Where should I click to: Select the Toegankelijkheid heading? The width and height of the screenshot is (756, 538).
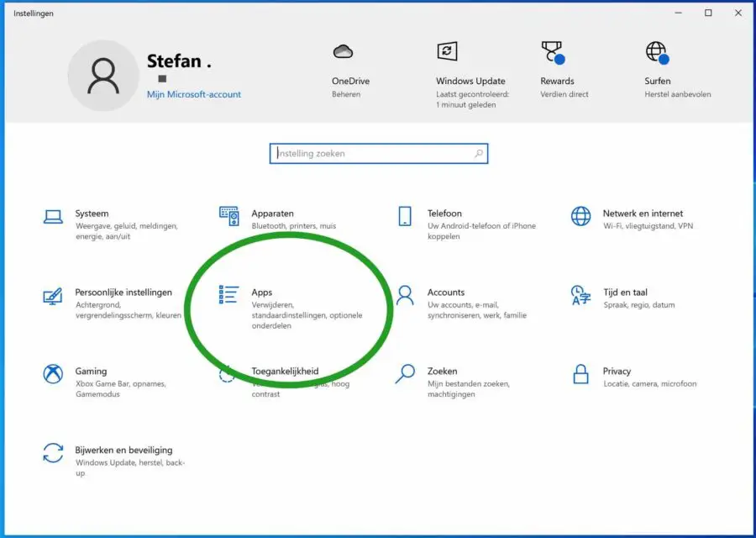pyautogui.click(x=285, y=371)
